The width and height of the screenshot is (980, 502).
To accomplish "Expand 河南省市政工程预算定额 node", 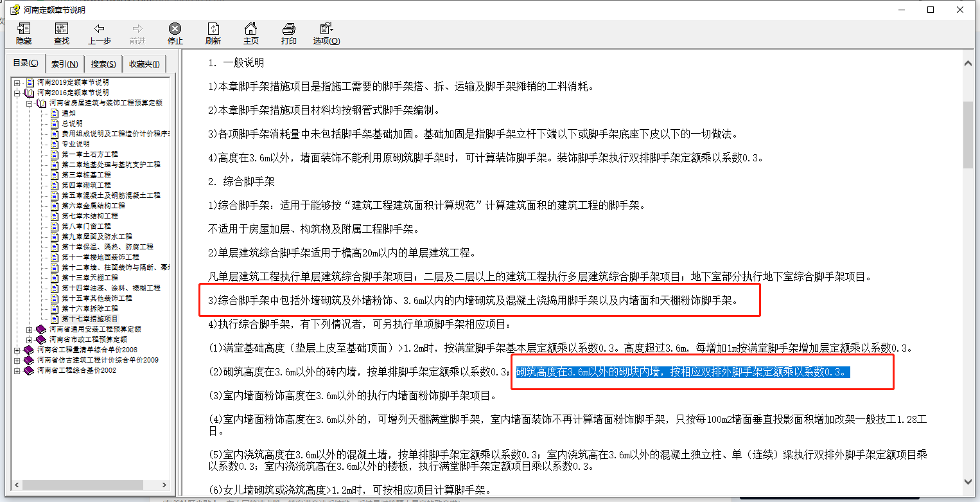I will 30,340.
